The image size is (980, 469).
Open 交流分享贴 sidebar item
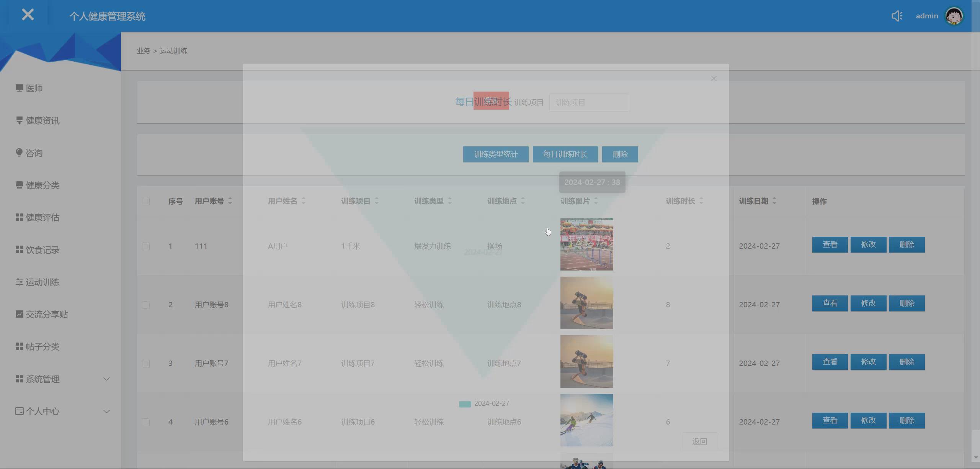(46, 315)
